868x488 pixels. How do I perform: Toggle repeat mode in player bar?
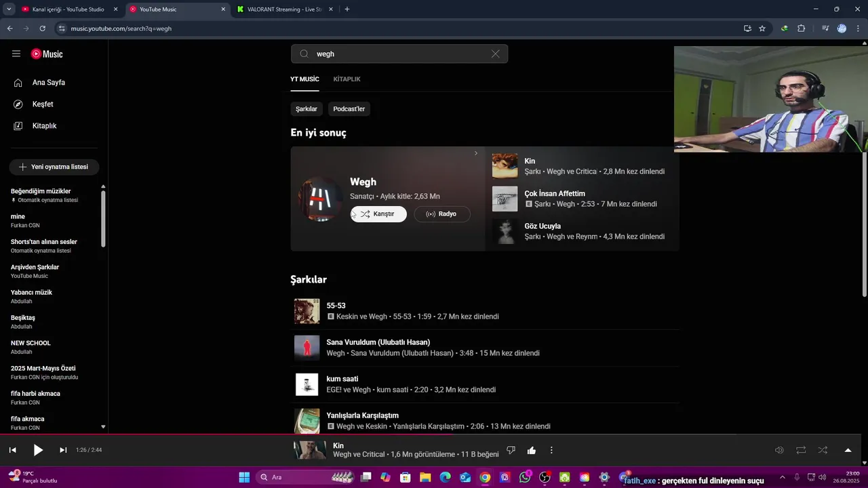tap(801, 450)
